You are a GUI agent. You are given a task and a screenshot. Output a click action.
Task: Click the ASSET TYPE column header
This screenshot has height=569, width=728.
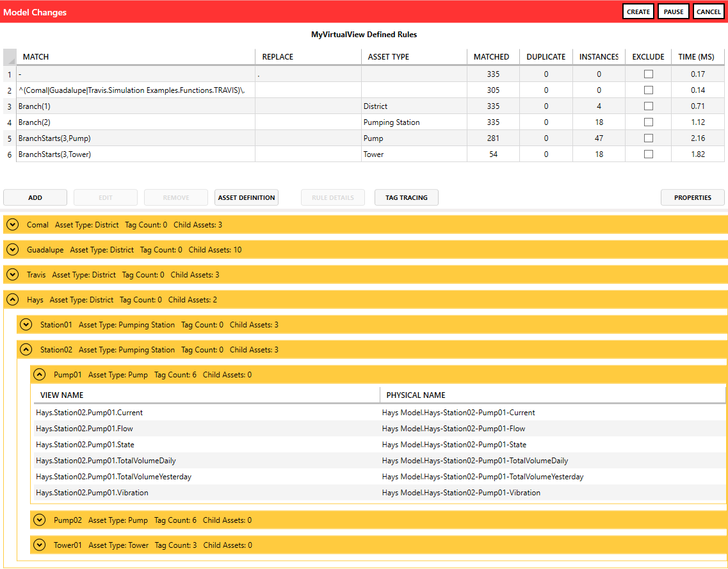[x=388, y=57]
